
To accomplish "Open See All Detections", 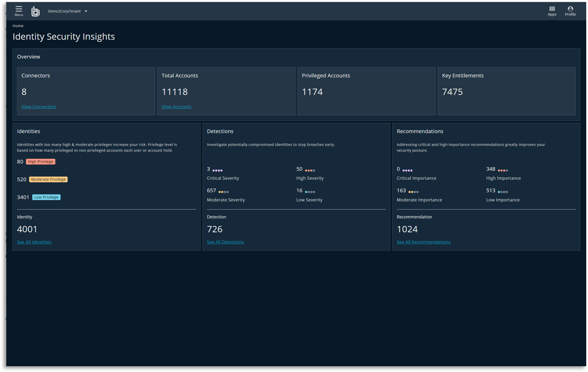I will (225, 242).
